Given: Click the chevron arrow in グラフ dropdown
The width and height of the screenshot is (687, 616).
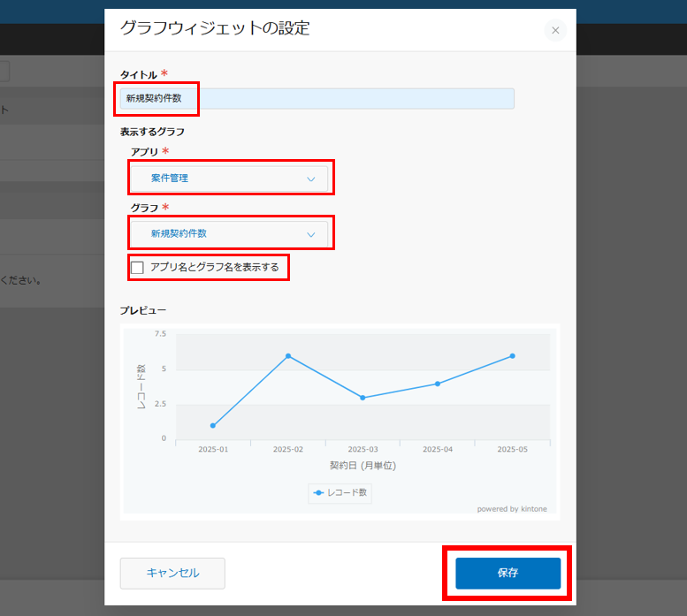Looking at the screenshot, I should point(310,235).
